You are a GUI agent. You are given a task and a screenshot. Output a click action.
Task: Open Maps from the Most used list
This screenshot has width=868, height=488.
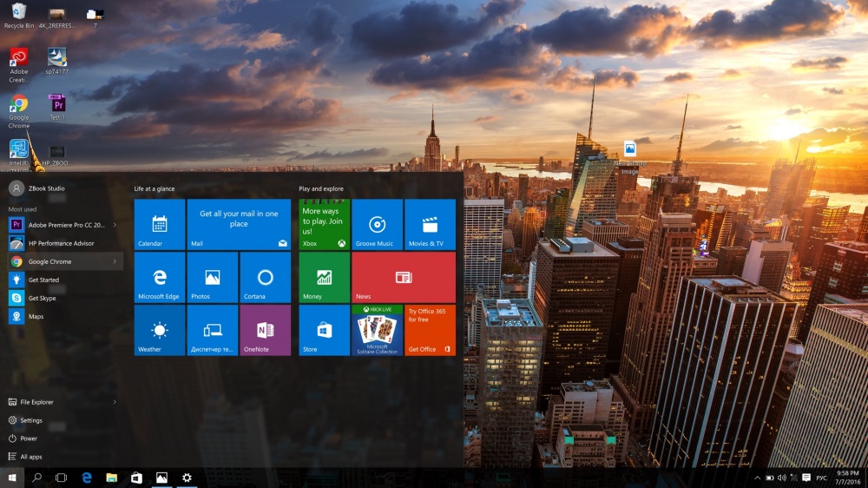65,316
